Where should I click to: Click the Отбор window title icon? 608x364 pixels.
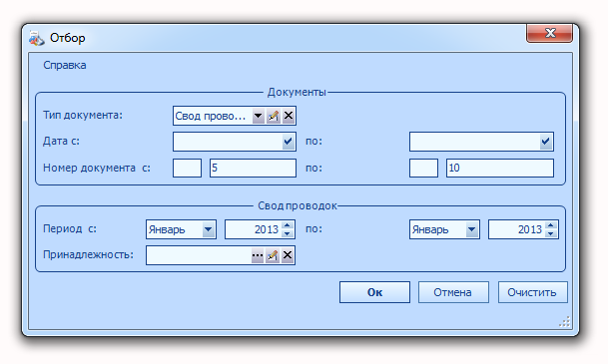[37, 38]
